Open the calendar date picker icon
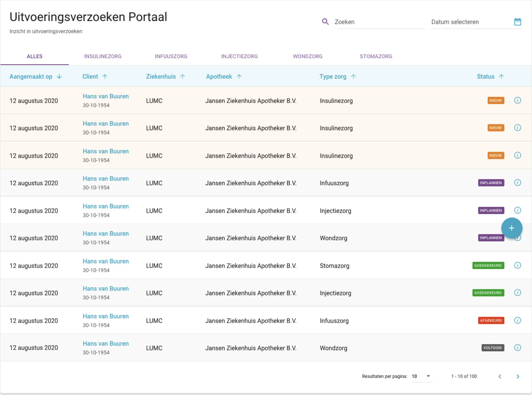 [517, 22]
